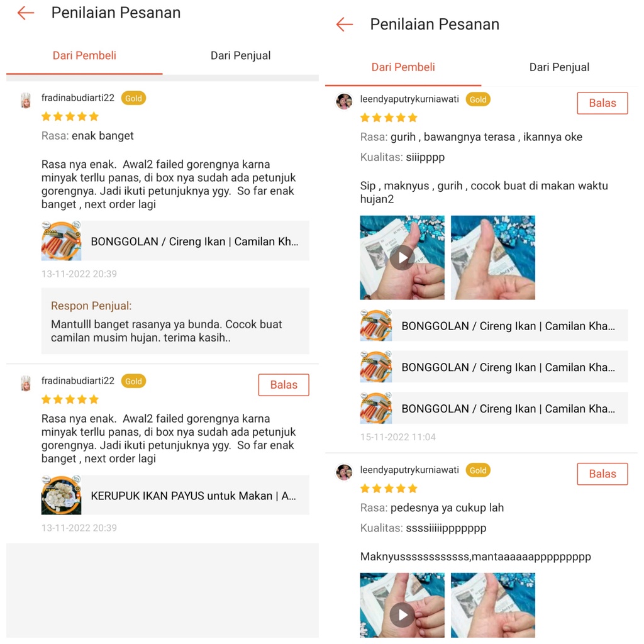Open fradinabudiarti22's avatar on top review

click(26, 100)
